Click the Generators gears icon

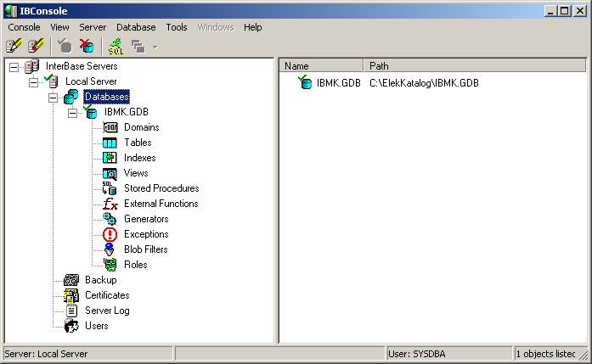pyautogui.click(x=110, y=219)
